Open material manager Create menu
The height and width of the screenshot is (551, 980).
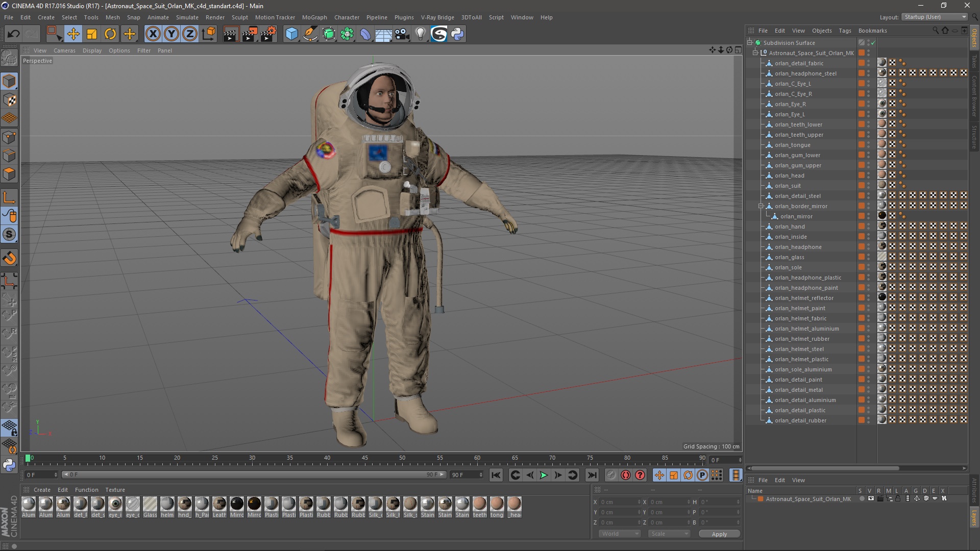pos(42,490)
